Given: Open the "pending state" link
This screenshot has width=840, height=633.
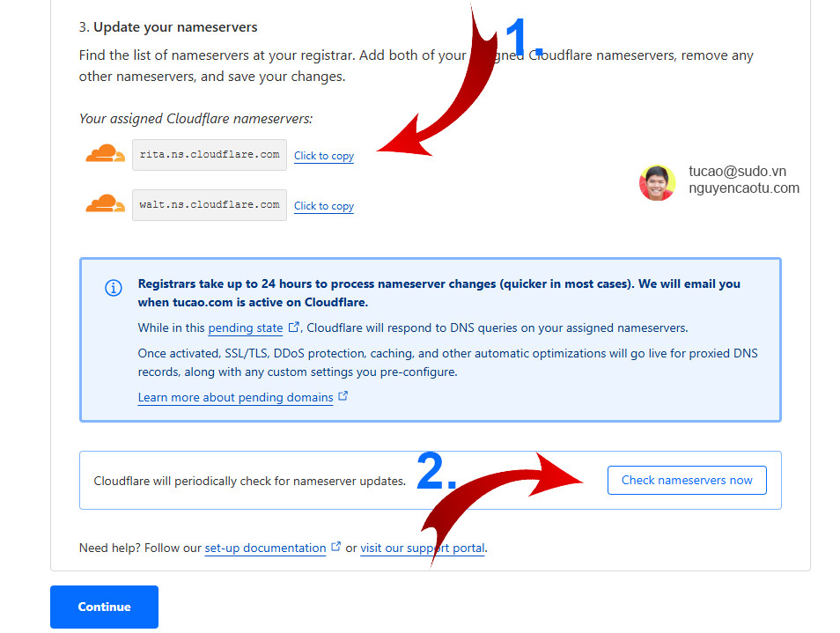Looking at the screenshot, I should (x=246, y=328).
